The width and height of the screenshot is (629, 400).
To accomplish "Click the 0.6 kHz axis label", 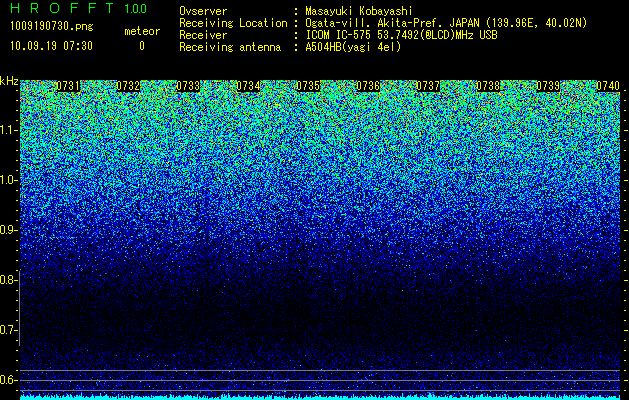I will click(x=8, y=380).
